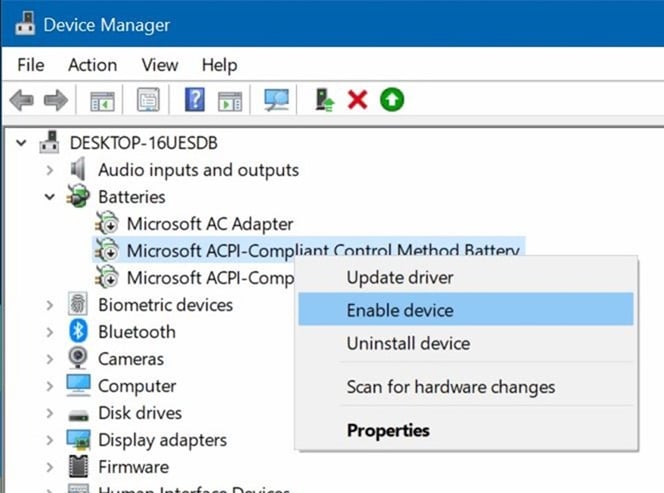Click Scan for hardware changes monitor icon

[x=277, y=100]
